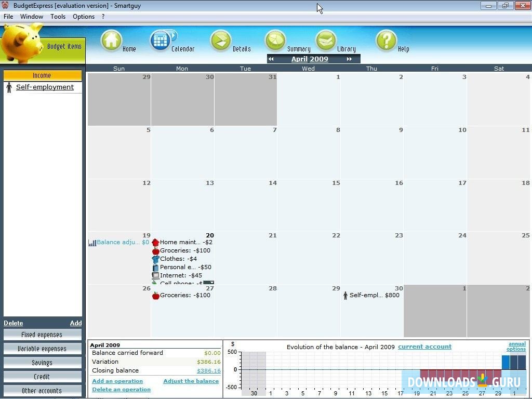
Task: Open the Home view icon
Action: point(111,41)
